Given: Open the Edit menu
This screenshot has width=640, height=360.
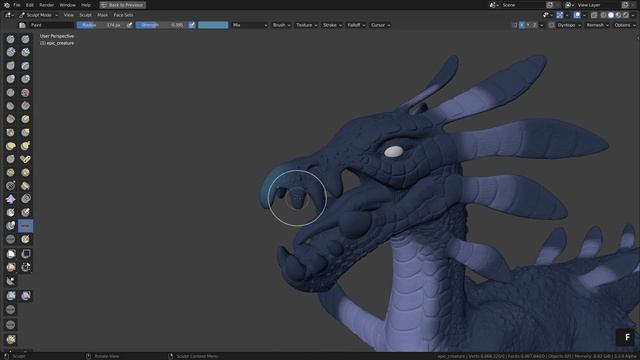Looking at the screenshot, I should 30,5.
